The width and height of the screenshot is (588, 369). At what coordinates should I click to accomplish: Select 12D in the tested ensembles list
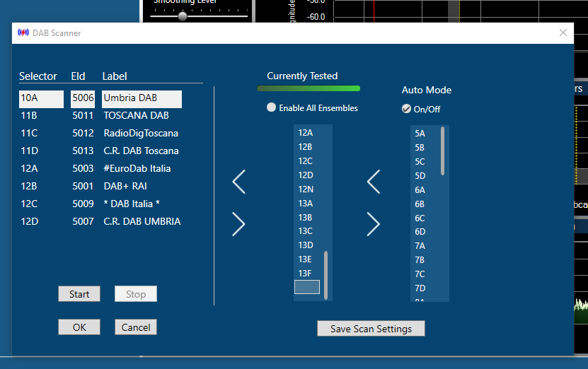306,175
